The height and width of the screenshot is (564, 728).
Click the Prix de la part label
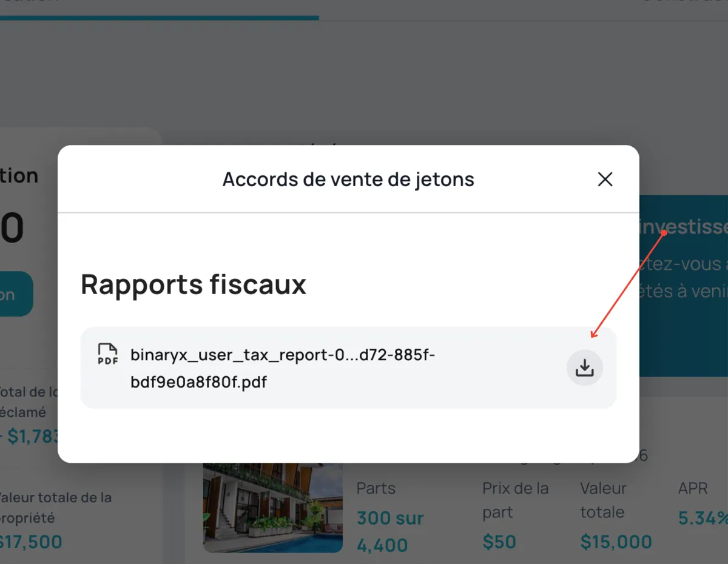(x=515, y=500)
